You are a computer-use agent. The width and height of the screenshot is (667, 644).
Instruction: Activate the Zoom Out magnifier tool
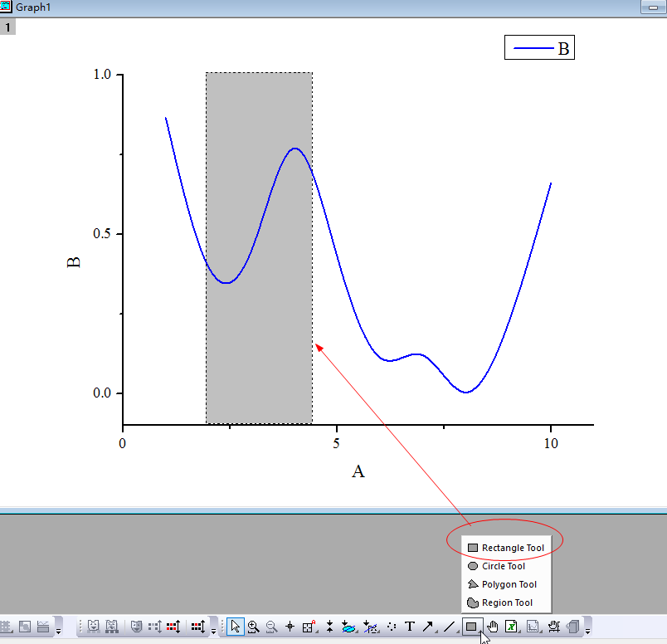tap(271, 627)
